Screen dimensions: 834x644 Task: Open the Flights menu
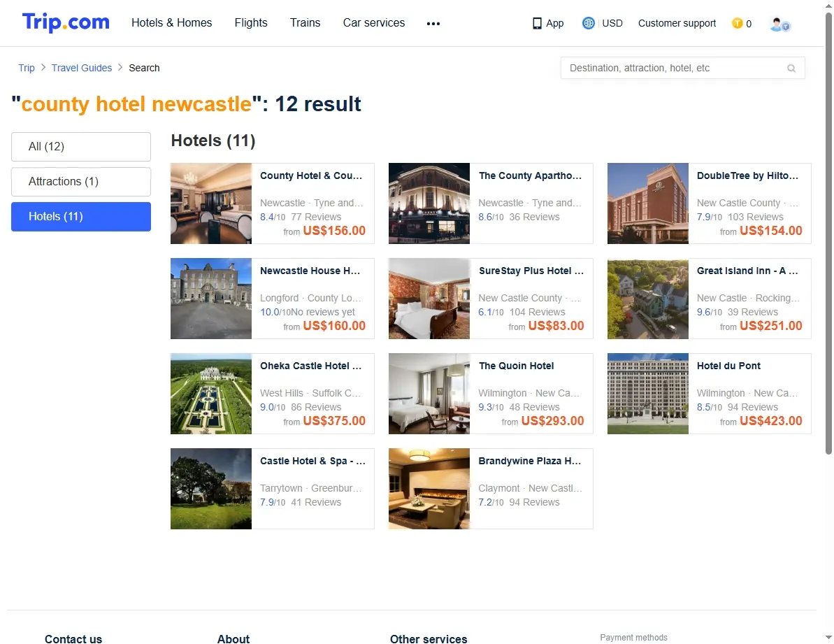pyautogui.click(x=250, y=23)
